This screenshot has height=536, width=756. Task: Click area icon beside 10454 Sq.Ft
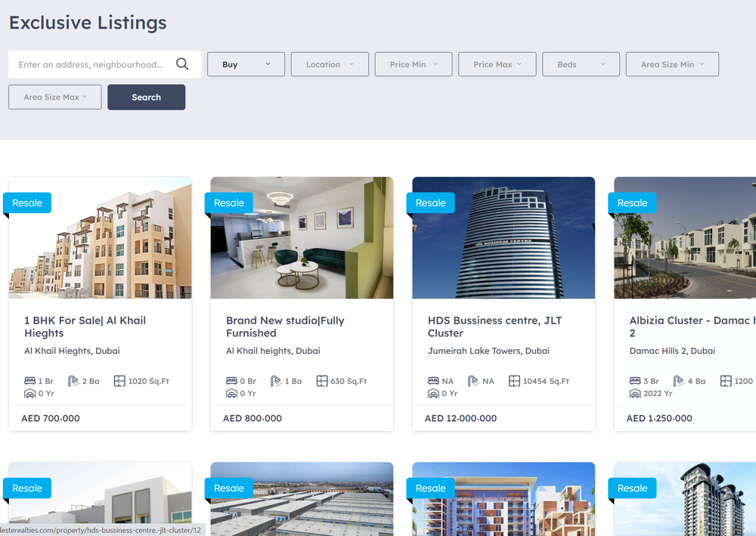pyautogui.click(x=514, y=381)
